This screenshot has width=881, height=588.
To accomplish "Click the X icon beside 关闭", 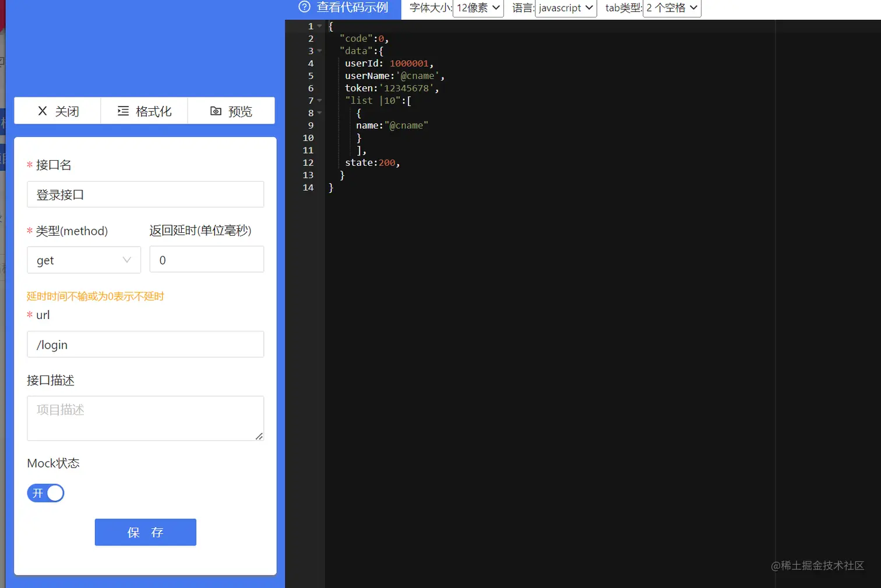I will (43, 111).
